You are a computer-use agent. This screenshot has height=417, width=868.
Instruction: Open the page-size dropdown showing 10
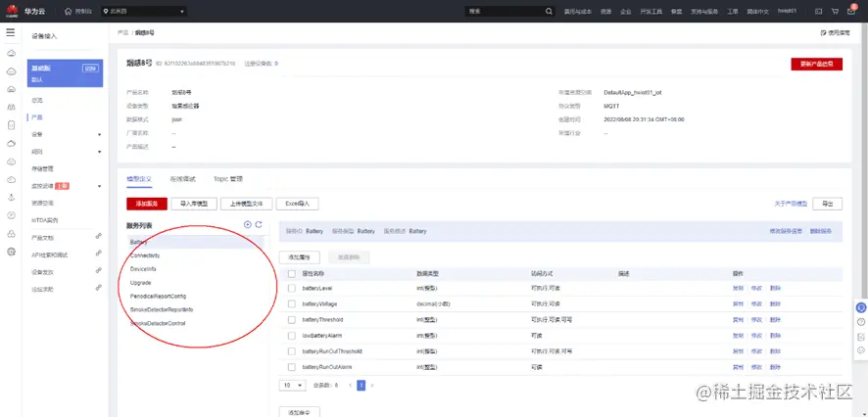coord(292,385)
